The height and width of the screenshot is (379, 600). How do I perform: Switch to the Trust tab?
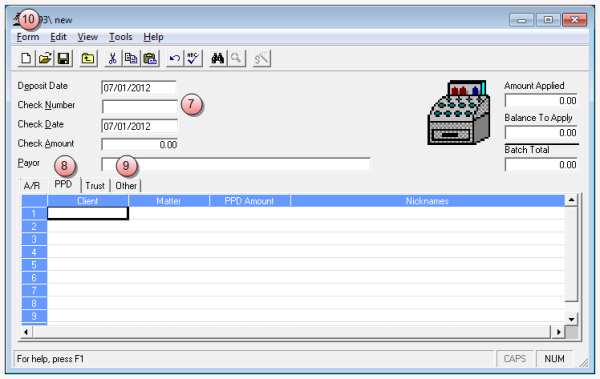pyautogui.click(x=95, y=186)
